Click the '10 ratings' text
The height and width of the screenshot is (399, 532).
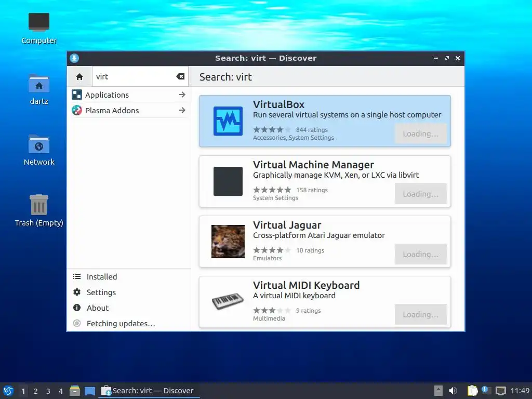(310, 250)
